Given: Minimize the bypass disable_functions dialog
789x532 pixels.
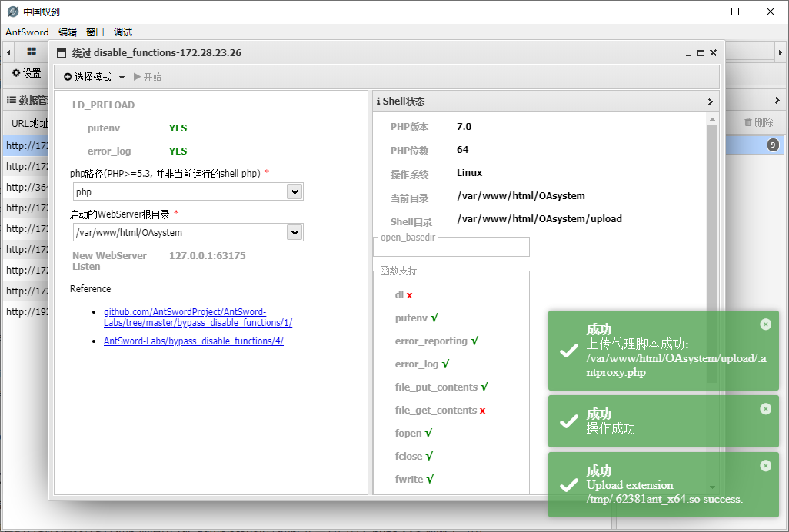Looking at the screenshot, I should [x=688, y=53].
